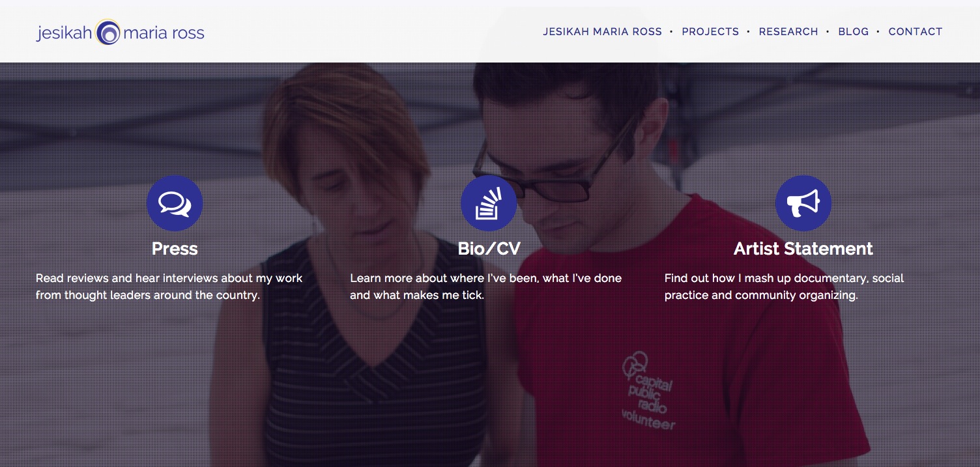Open the Projects menu item
980x467 pixels.
pyautogui.click(x=710, y=31)
